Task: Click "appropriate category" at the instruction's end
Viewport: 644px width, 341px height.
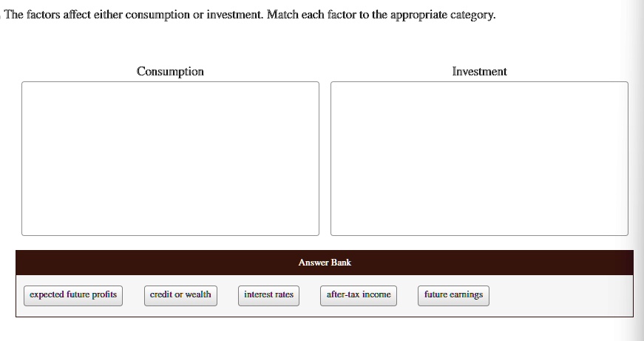Action: tap(441, 16)
